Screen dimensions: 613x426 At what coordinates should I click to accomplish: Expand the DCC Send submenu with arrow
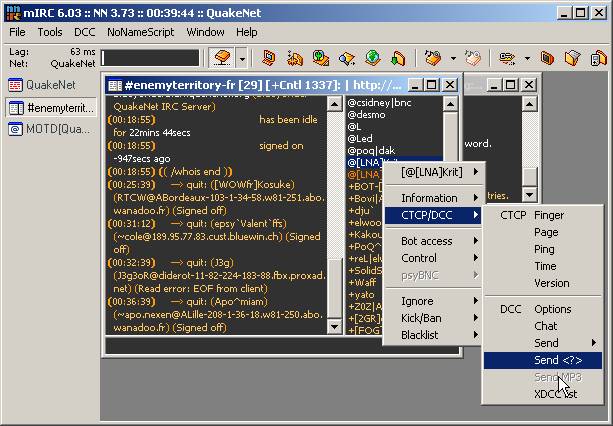(543, 343)
